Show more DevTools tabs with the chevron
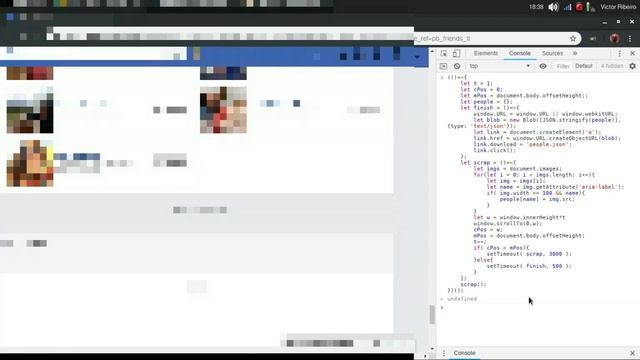The height and width of the screenshot is (360, 640). pyautogui.click(x=575, y=53)
